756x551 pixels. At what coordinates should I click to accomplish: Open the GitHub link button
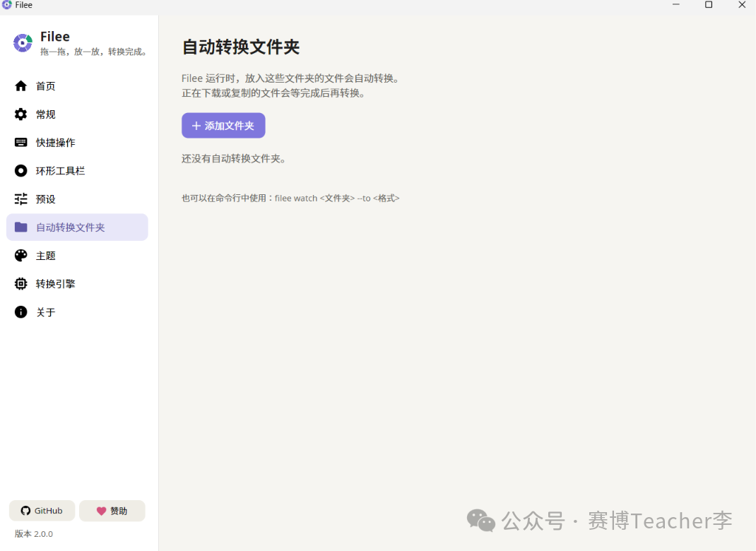tap(42, 511)
